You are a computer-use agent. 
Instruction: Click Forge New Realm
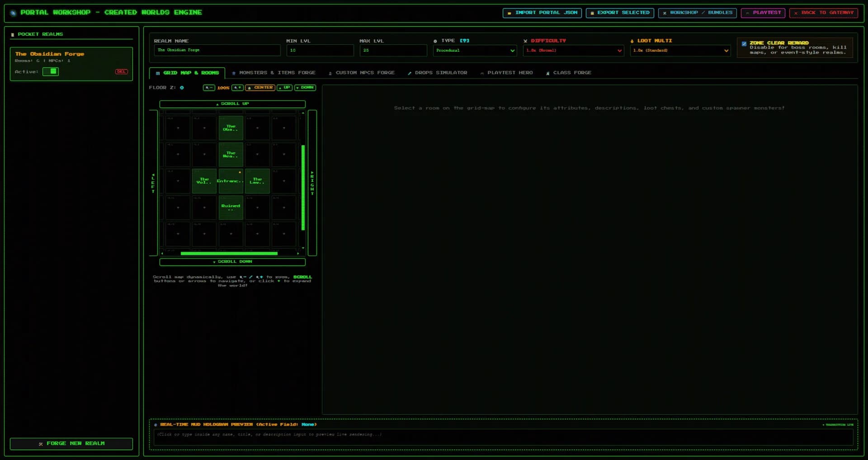71,444
